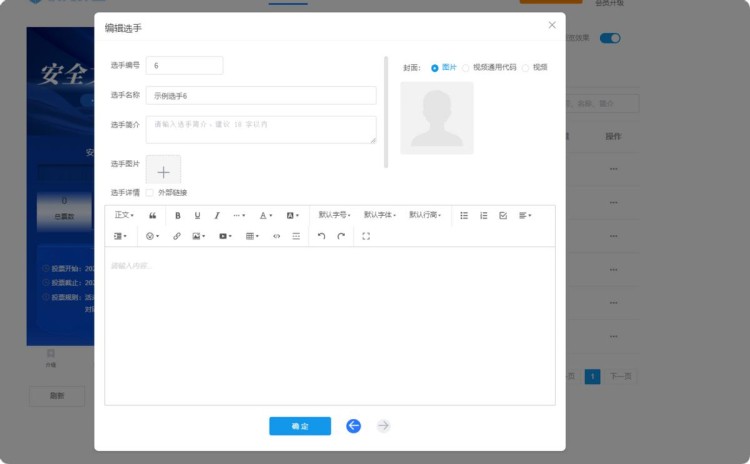Enter fullscreen editor mode

[x=366, y=236]
